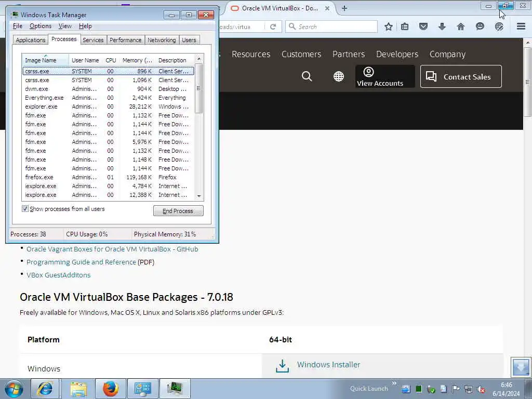Screen dimensions: 532x399
Task: Click the globe extension icon in Firefox toolbar
Action: pyautogui.click(x=499, y=26)
